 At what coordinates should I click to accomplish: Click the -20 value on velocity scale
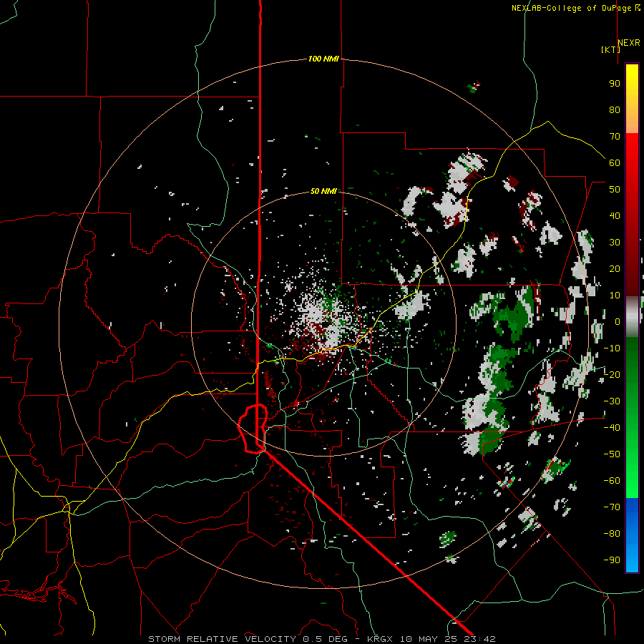(612, 374)
